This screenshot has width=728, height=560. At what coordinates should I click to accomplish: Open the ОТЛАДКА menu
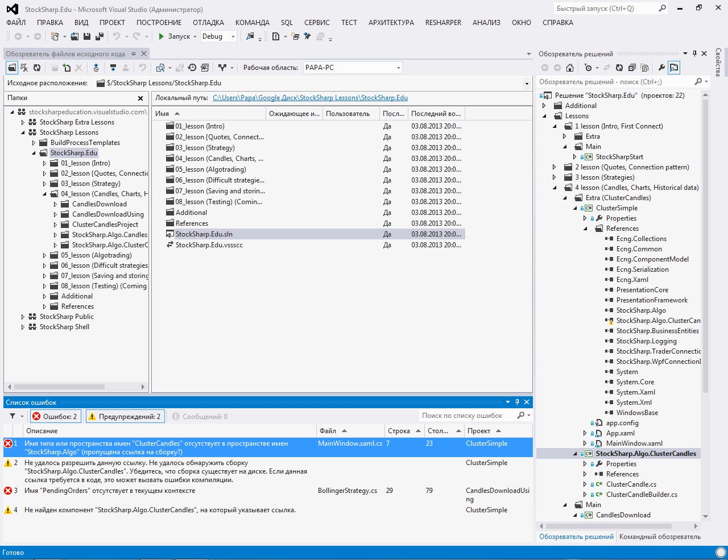208,23
